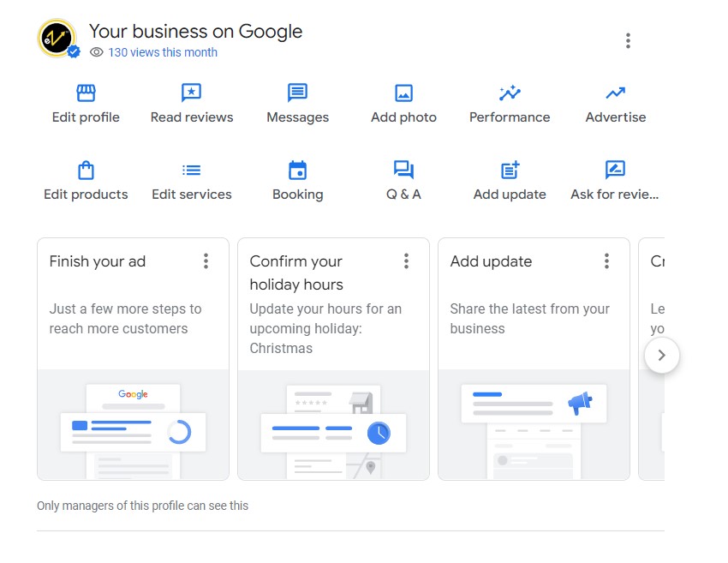This screenshot has height=563, width=728.
Task: Click the Add photo icon
Action: tap(403, 93)
